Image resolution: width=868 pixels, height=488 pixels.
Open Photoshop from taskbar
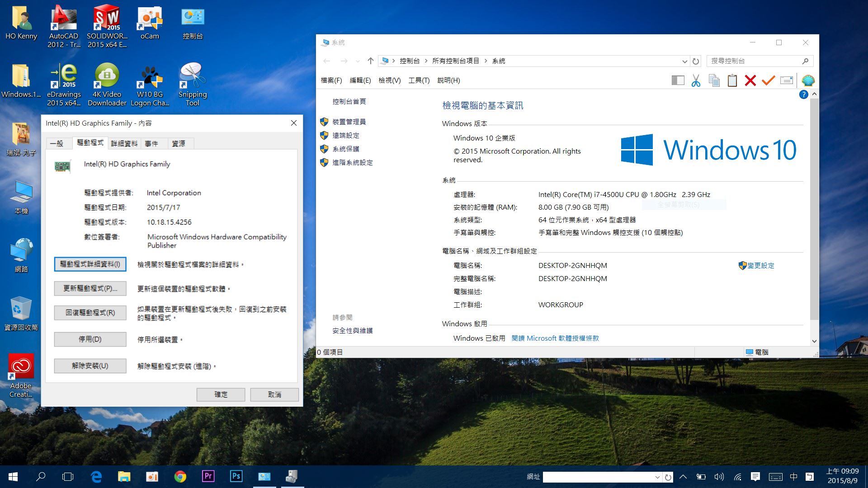[236, 476]
